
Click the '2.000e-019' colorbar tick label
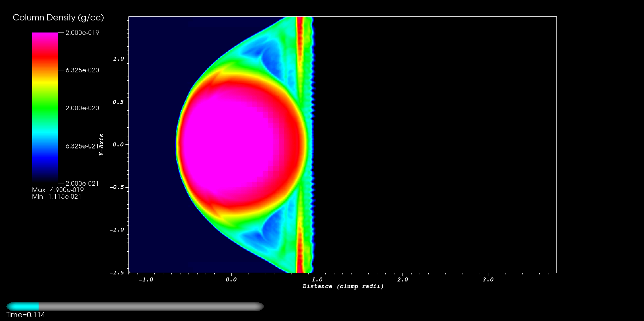pyautogui.click(x=82, y=33)
